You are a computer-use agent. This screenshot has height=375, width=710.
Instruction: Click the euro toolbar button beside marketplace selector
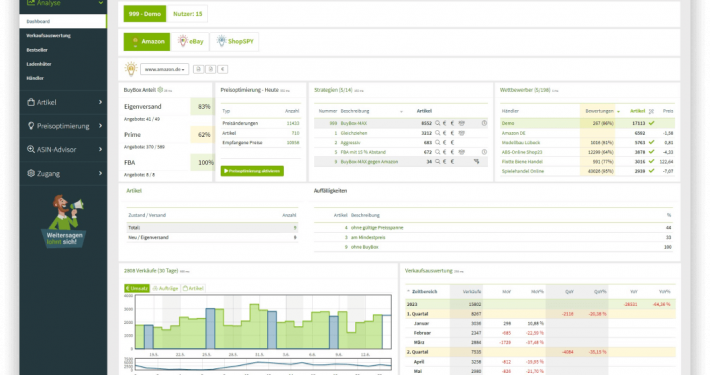pyautogui.click(x=222, y=69)
